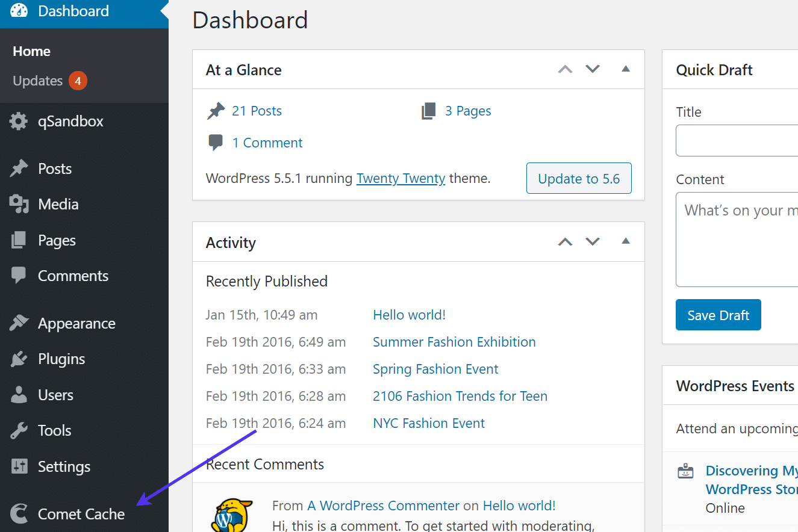Click the Users person icon
Viewport: 798px width, 532px height.
(x=19, y=395)
